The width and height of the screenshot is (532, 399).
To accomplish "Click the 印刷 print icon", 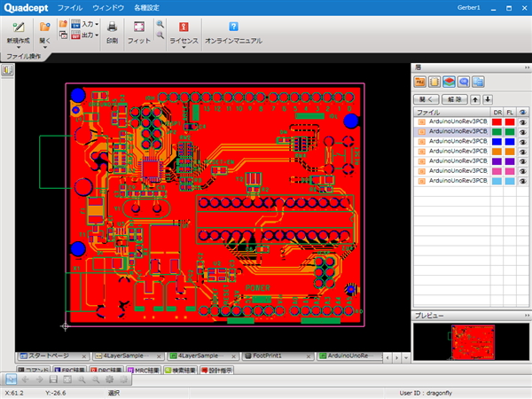I will coord(112,27).
